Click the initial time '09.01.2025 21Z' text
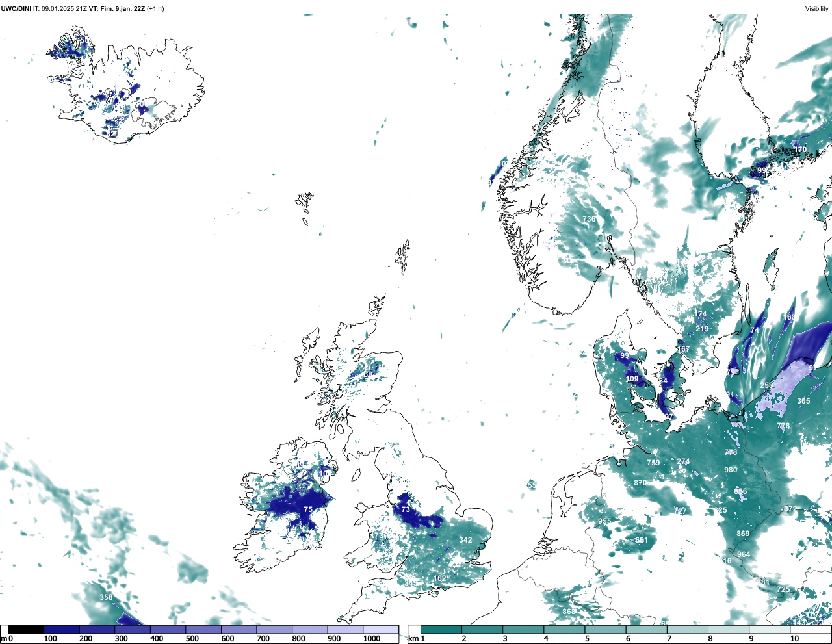 pyautogui.click(x=64, y=9)
